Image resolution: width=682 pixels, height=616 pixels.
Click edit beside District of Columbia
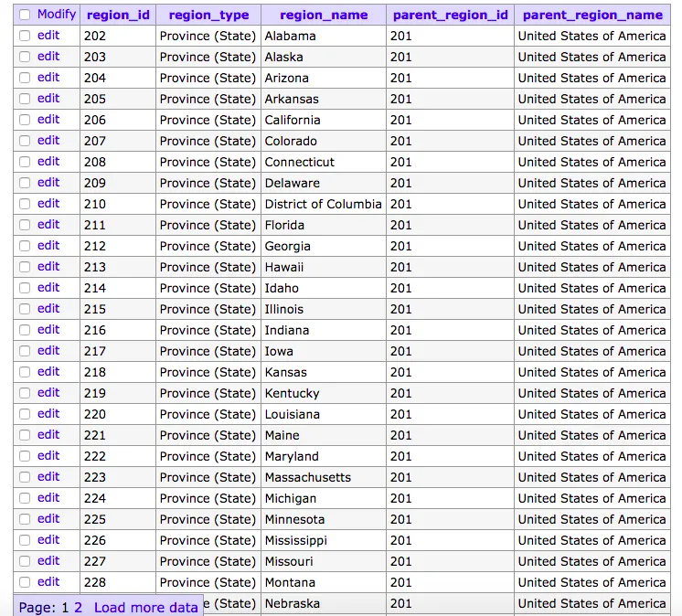(x=48, y=204)
